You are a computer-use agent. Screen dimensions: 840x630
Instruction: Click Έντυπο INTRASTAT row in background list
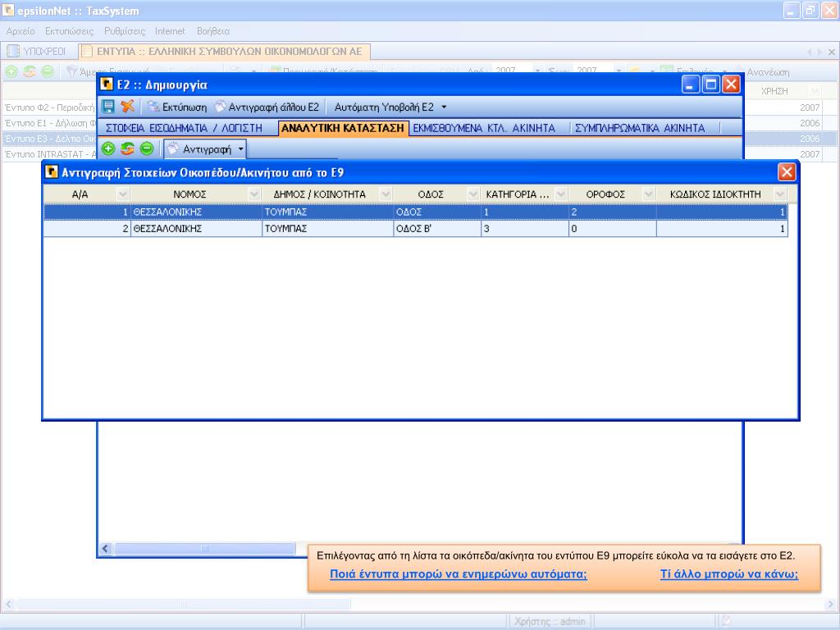click(x=49, y=154)
